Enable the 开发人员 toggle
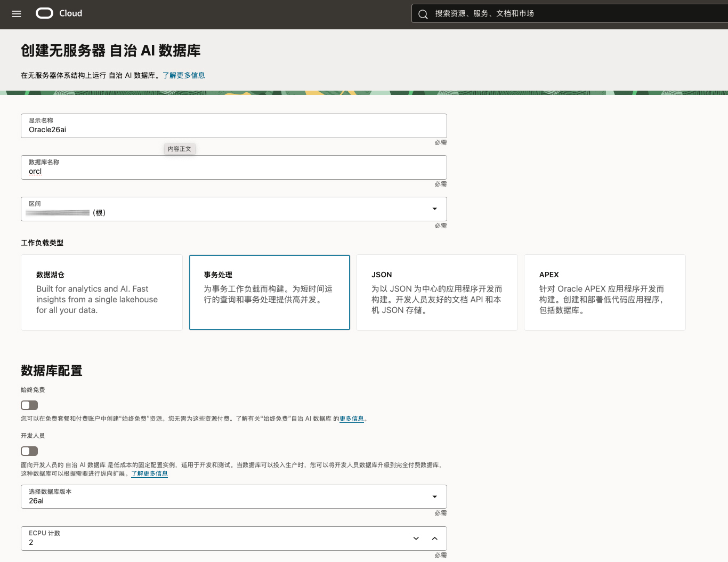Image resolution: width=728 pixels, height=562 pixels. click(x=29, y=451)
